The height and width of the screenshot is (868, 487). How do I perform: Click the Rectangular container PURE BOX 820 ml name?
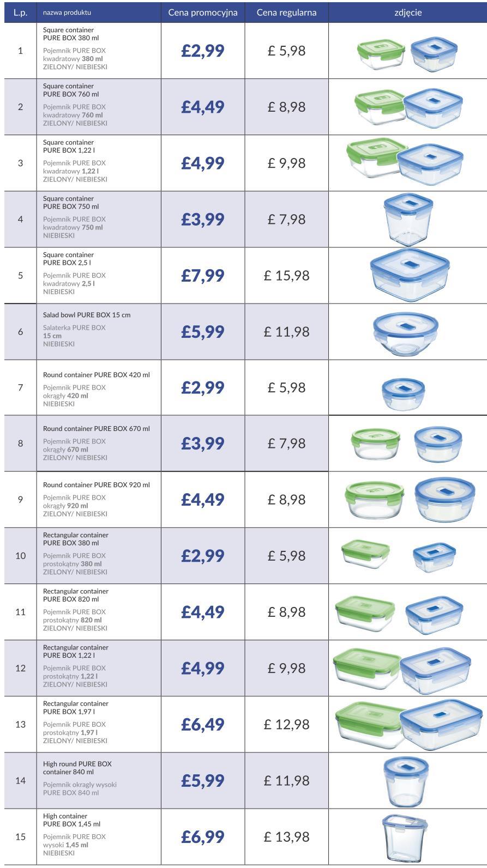pyautogui.click(x=76, y=595)
